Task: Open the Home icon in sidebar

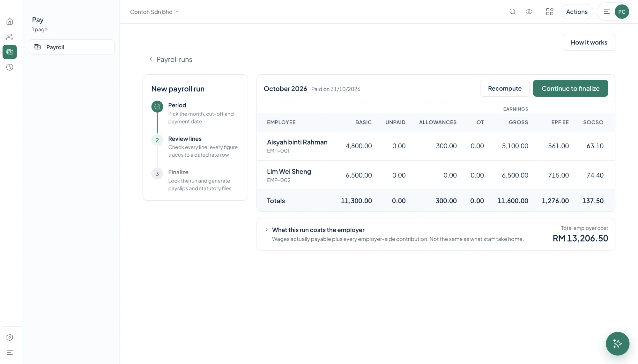Action: (x=10, y=21)
